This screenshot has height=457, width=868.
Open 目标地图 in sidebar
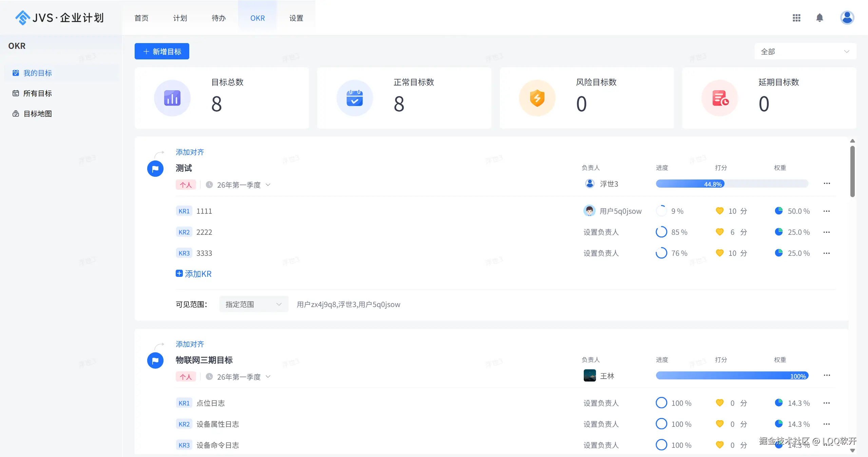[x=37, y=114]
